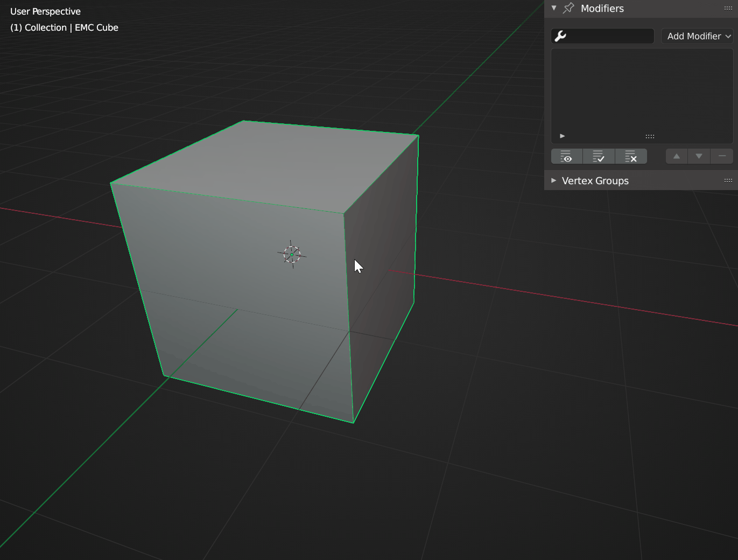Click the "User Perspective" viewport label

coord(45,11)
